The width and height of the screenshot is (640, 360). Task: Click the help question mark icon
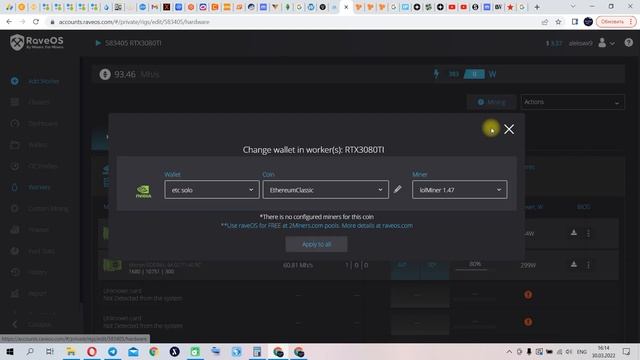pyautogui.click(x=629, y=42)
